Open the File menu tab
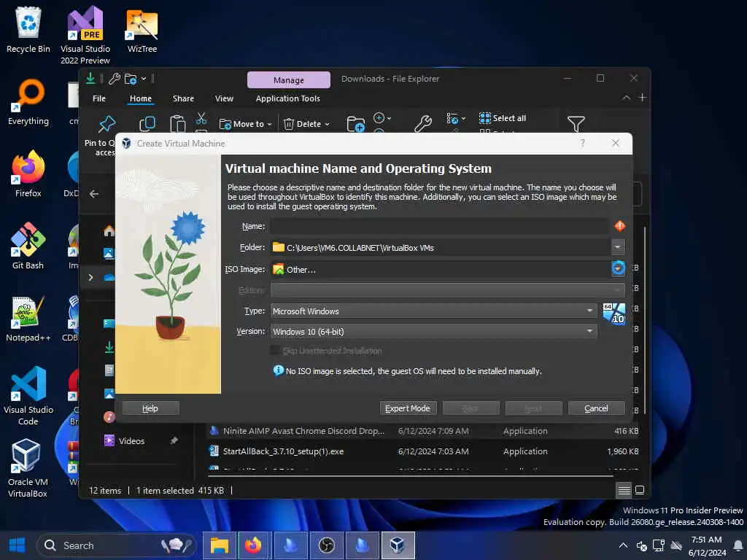Viewport: 747px width, 560px height. (x=99, y=98)
